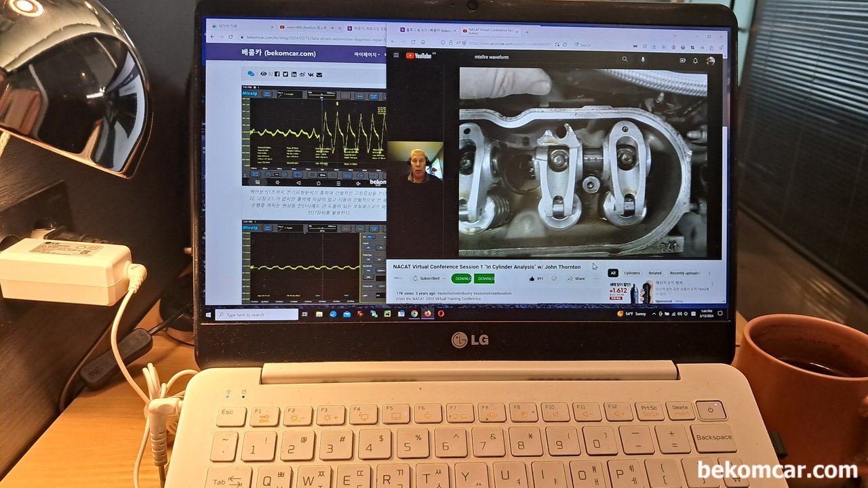
Task: Open the #automotiveindustry hashtag link
Action: click(x=455, y=293)
